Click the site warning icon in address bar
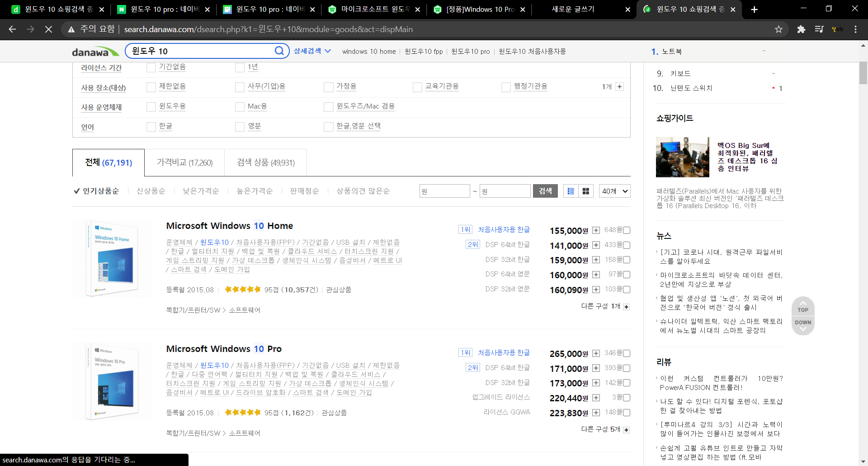Image resolution: width=868 pixels, height=466 pixels. [71, 29]
